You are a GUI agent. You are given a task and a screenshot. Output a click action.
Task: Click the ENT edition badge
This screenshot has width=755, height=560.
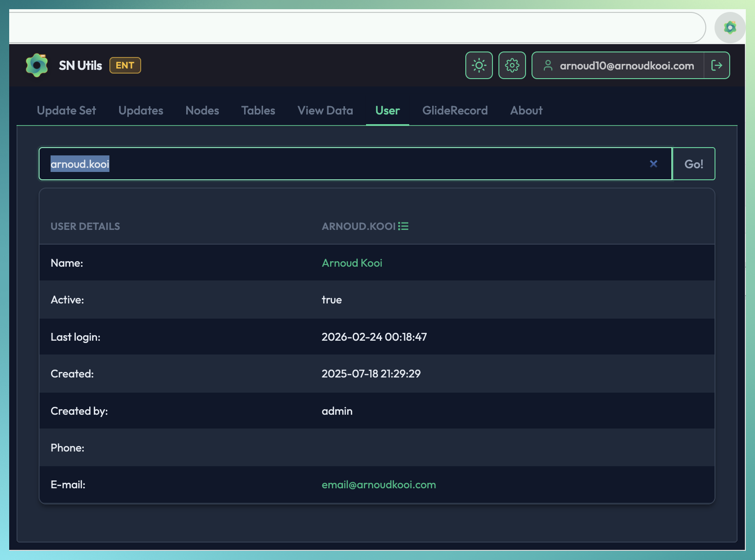tap(125, 65)
